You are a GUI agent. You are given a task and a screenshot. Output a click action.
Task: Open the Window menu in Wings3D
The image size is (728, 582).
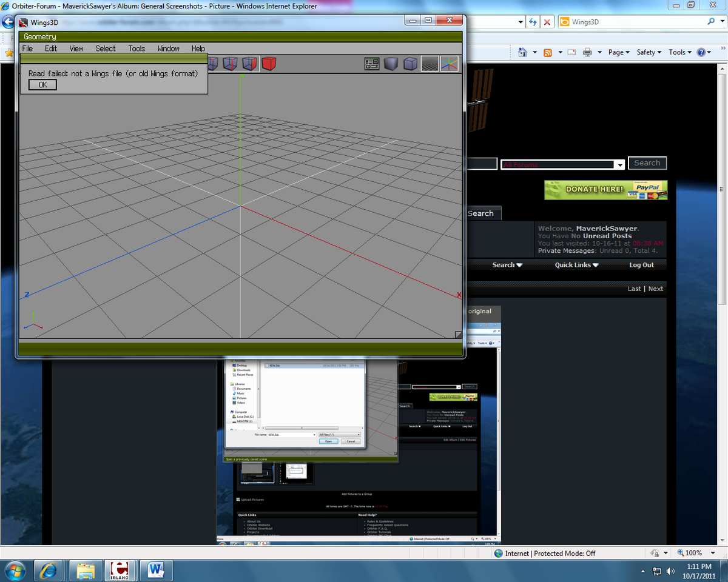click(168, 48)
